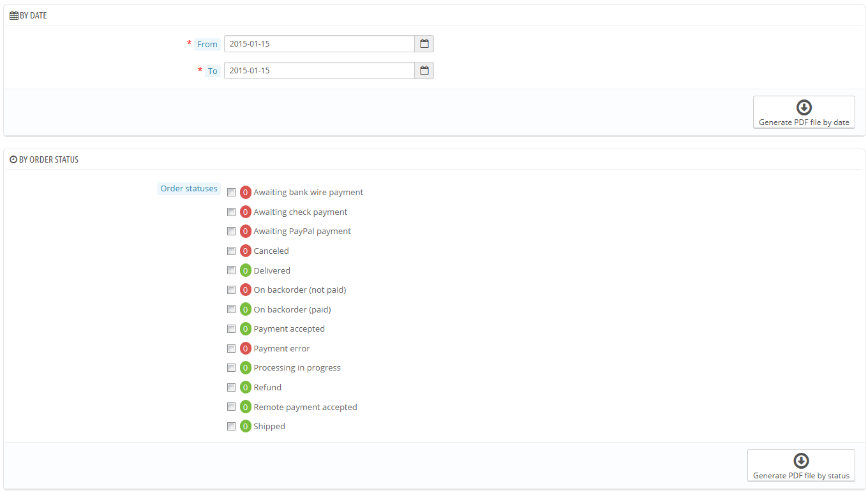Enable the Awaiting check payment checkbox

pos(232,212)
